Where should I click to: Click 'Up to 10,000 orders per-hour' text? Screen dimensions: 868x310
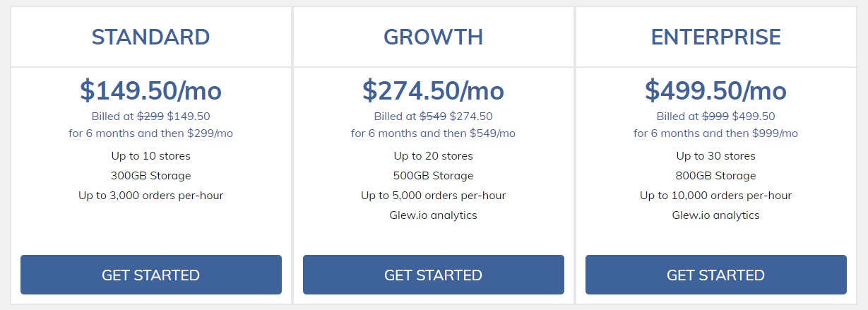[x=716, y=196]
